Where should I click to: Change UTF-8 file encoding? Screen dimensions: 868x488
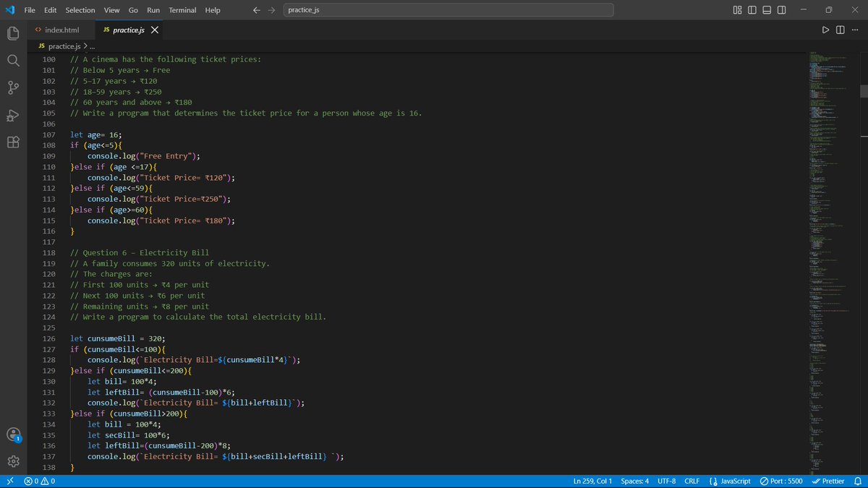point(666,481)
